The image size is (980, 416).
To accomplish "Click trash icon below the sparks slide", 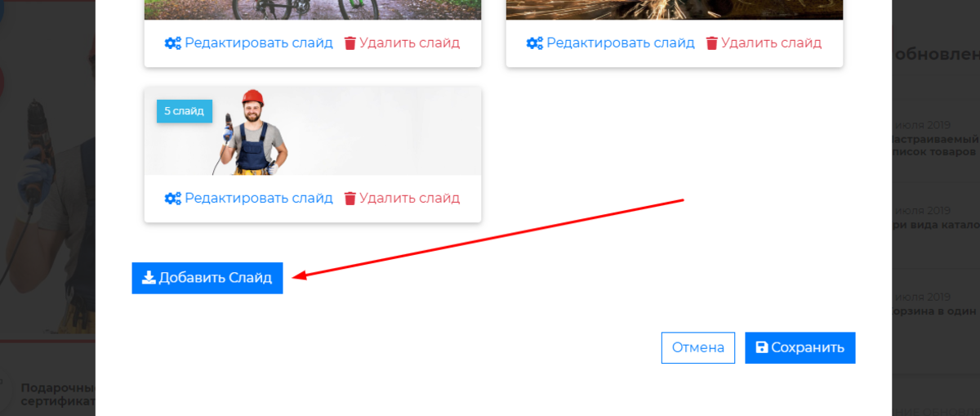I will [x=712, y=43].
